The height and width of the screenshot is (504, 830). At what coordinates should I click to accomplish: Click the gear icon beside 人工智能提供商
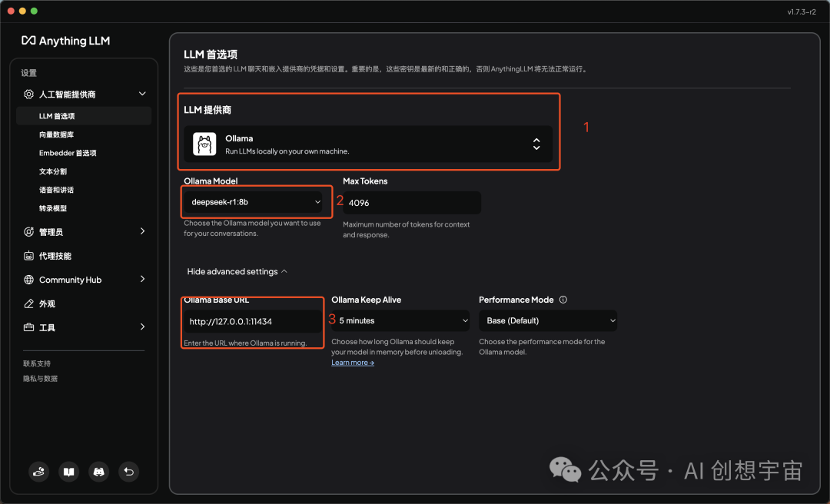click(28, 94)
